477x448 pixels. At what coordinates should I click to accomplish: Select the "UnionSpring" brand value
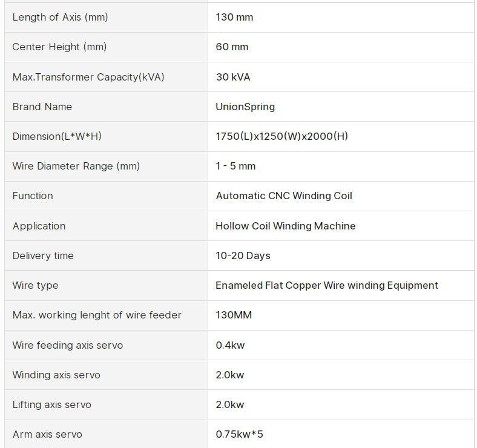click(x=245, y=107)
